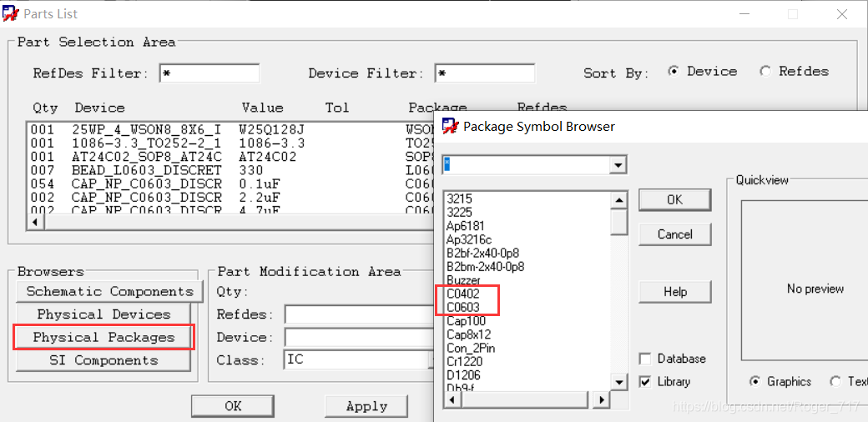Cancel the Package Symbol Browser dialog
The width and height of the screenshot is (868, 422).
(x=674, y=234)
